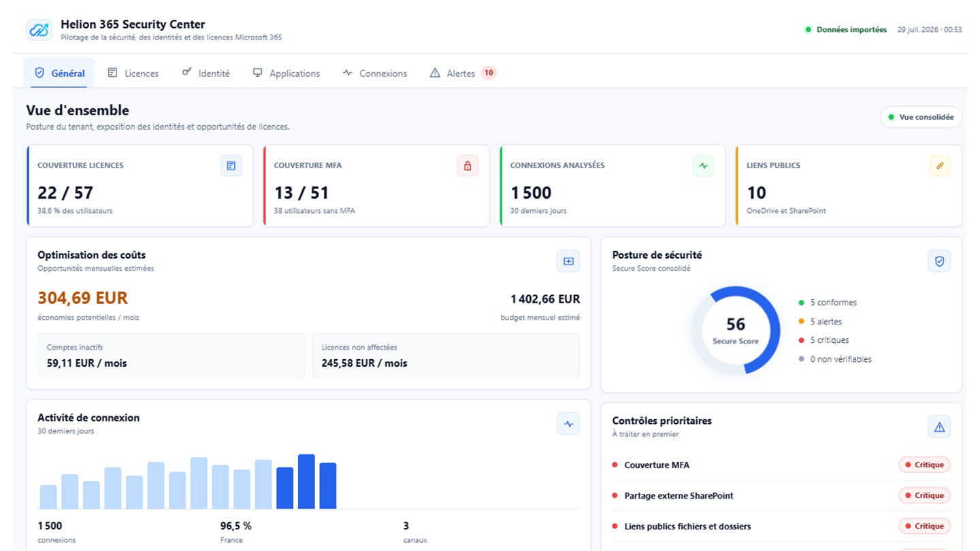Open Liens publics fichiers et dossiers row
This screenshot has height=551, width=980.
781,527
